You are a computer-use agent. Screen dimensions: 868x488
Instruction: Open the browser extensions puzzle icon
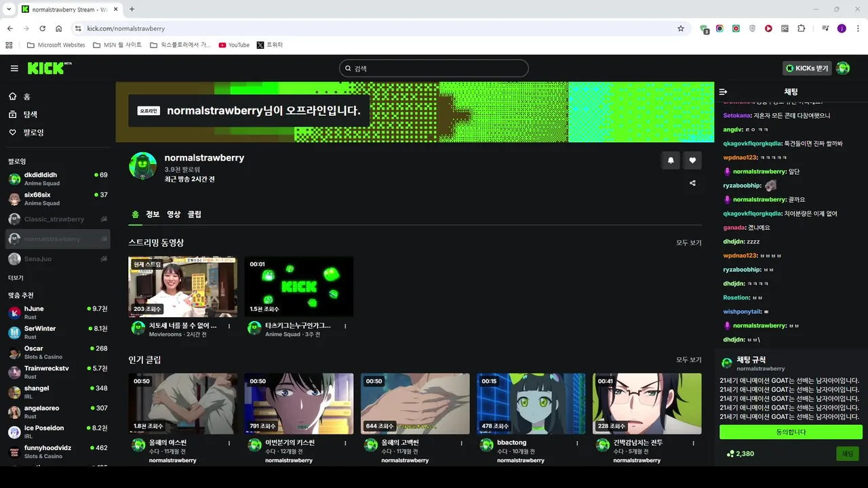click(801, 28)
